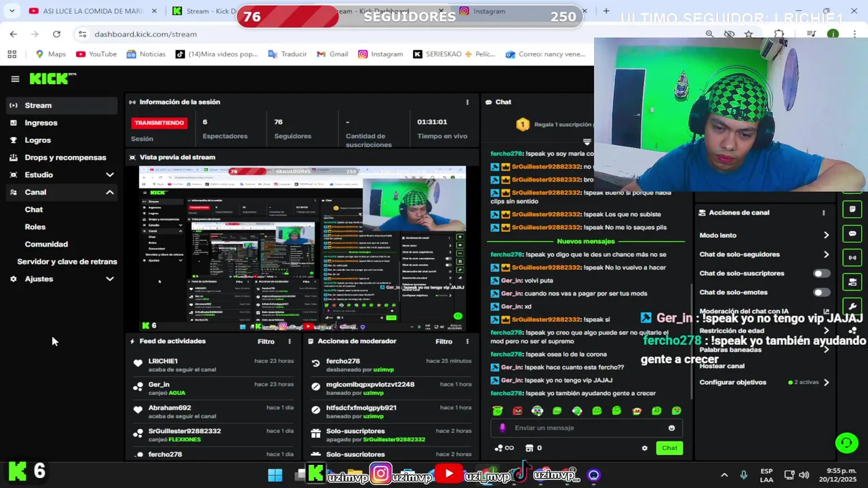
Task: Collapse the subscription gift banner arrow in chat
Action: (x=587, y=142)
